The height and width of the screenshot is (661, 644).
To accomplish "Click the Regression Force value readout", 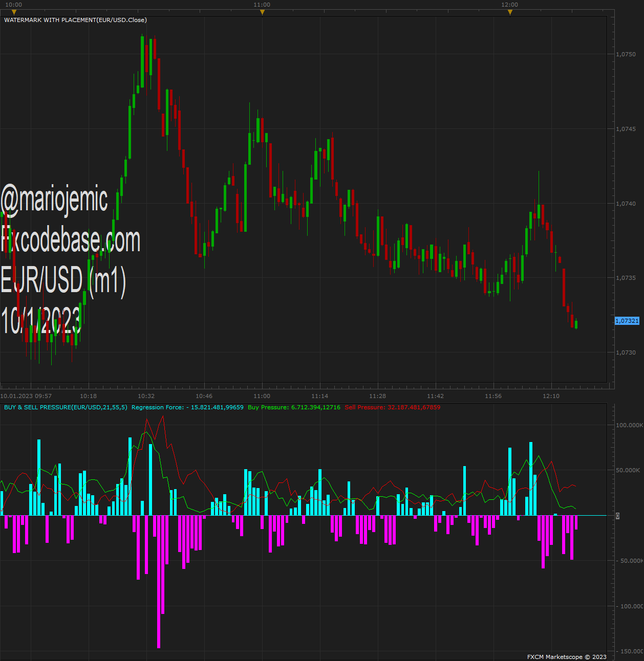I will pyautogui.click(x=187, y=407).
